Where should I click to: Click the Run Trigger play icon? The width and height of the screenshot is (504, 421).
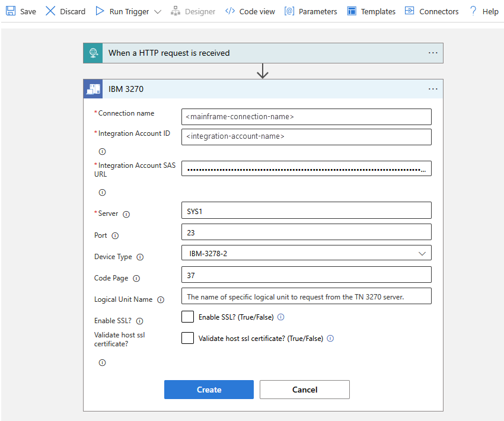(x=100, y=11)
